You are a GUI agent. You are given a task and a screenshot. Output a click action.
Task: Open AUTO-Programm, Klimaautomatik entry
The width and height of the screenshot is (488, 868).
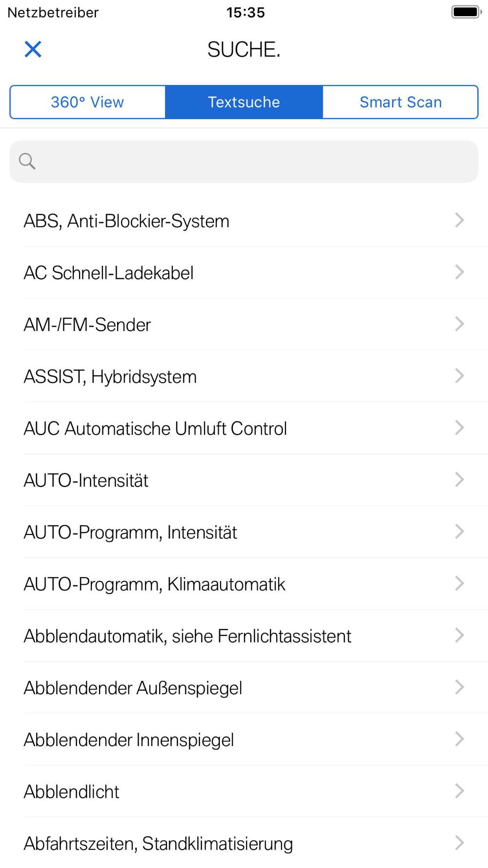point(244,584)
